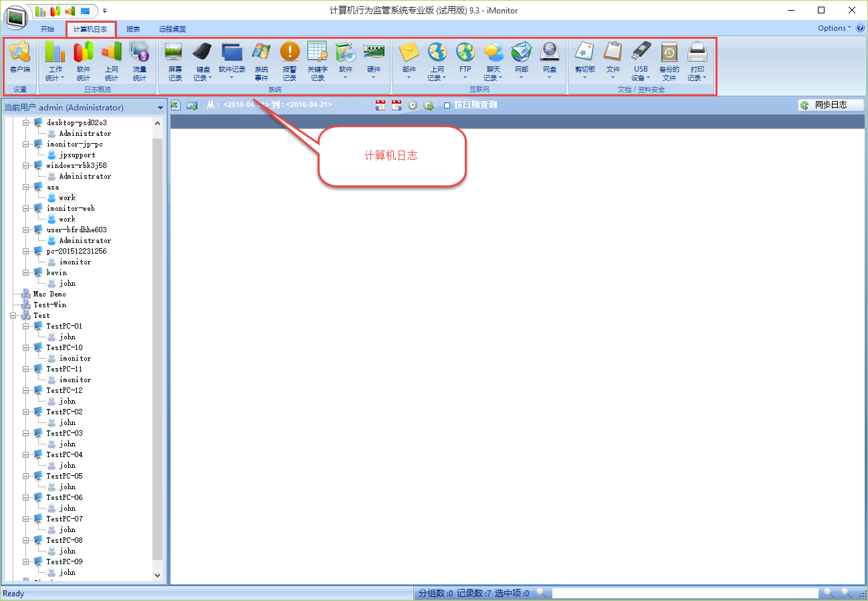
Task: Open the 软件统计 software statistics icon
Action: tap(84, 61)
